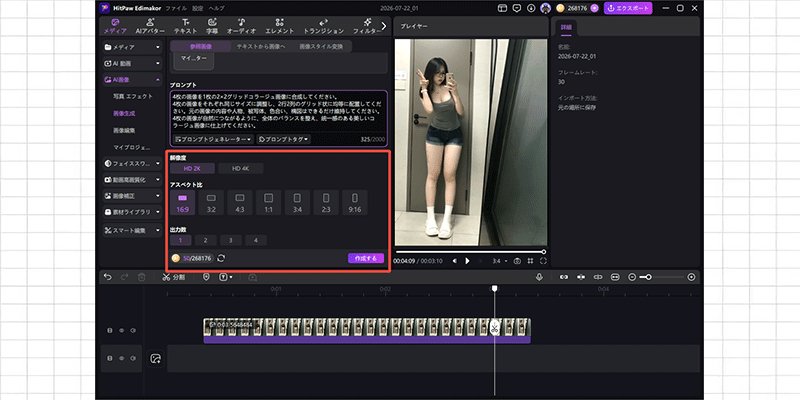The height and width of the screenshot is (400, 800).
Task: Open the エレメント tool
Action: pyautogui.click(x=280, y=26)
